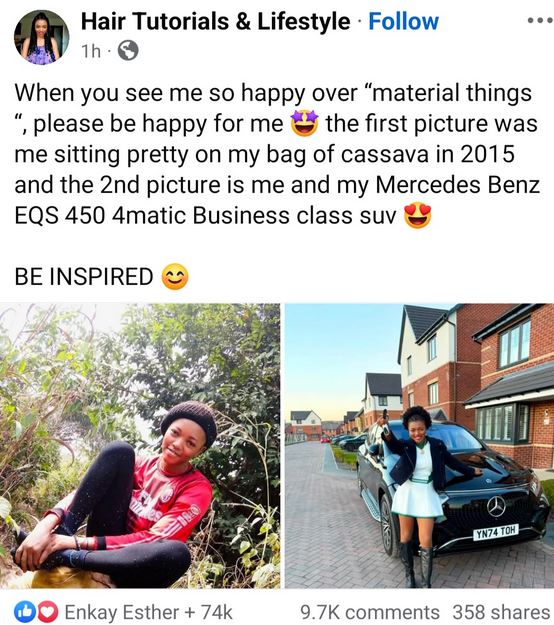This screenshot has width=554, height=625.
Task: Click the post caption about material things
Action: 277,154
